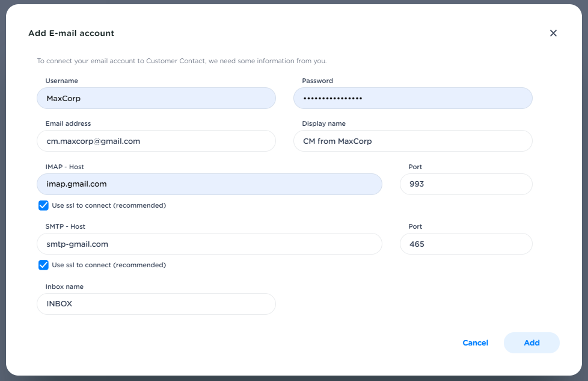Uncheck the SSL checkbox under SMTP Host

(43, 265)
